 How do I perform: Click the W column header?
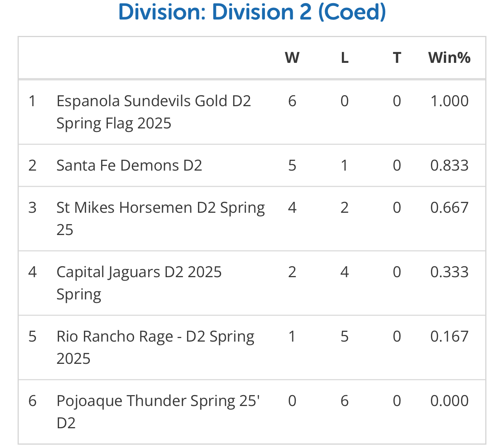[x=292, y=58]
